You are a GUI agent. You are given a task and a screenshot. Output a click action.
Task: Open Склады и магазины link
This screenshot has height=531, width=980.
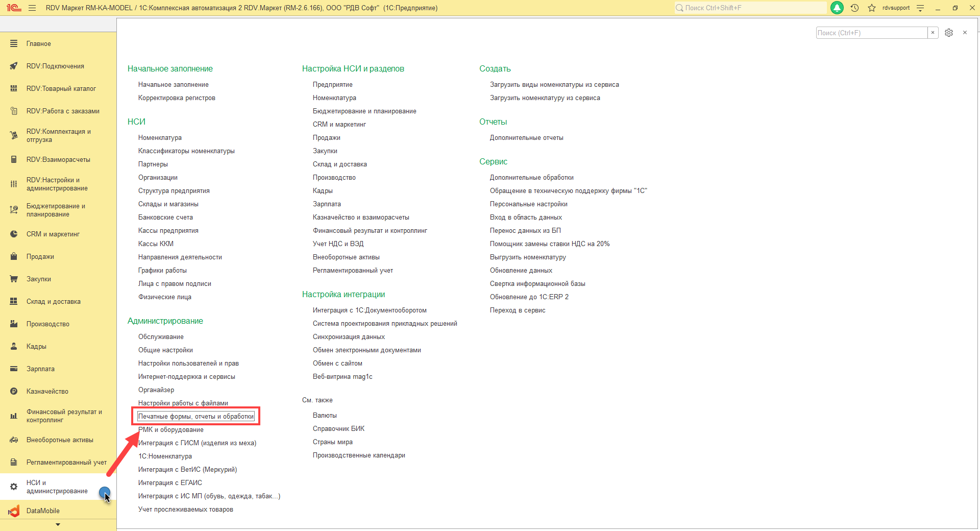pos(168,204)
